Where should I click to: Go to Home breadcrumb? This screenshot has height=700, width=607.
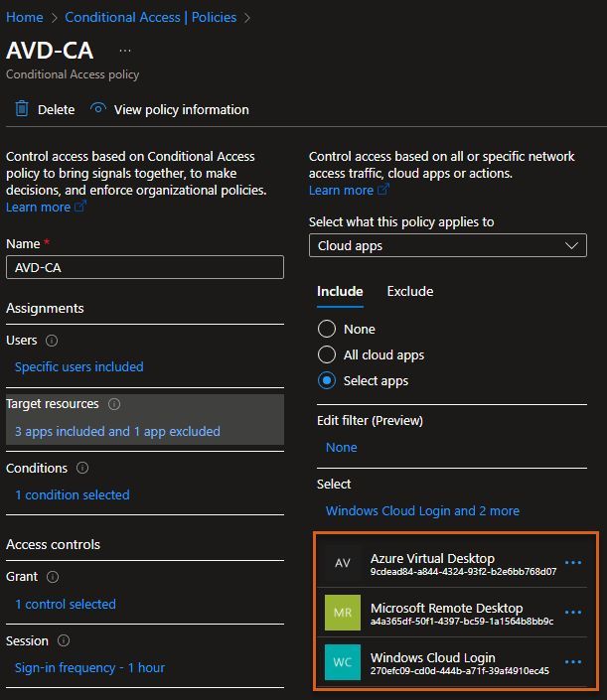[x=25, y=18]
